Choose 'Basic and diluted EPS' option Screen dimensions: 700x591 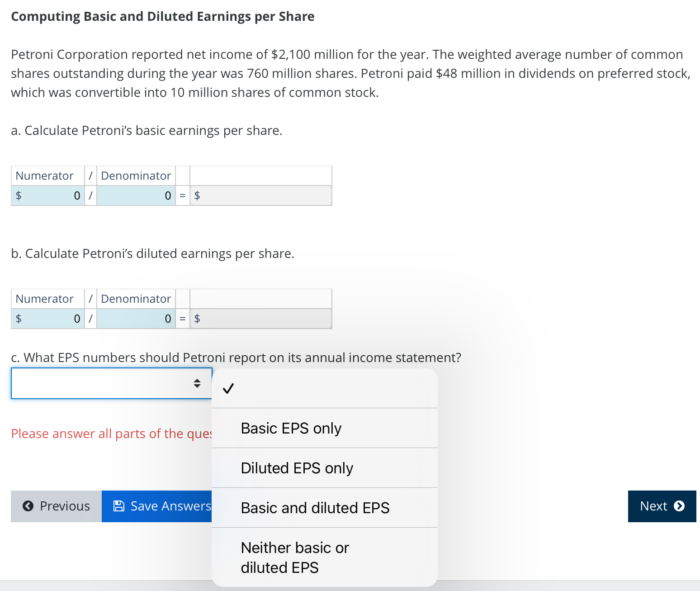coord(315,507)
